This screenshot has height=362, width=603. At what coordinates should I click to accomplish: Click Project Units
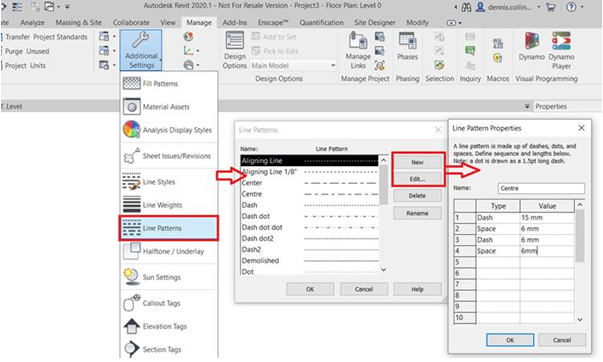pyautogui.click(x=25, y=65)
